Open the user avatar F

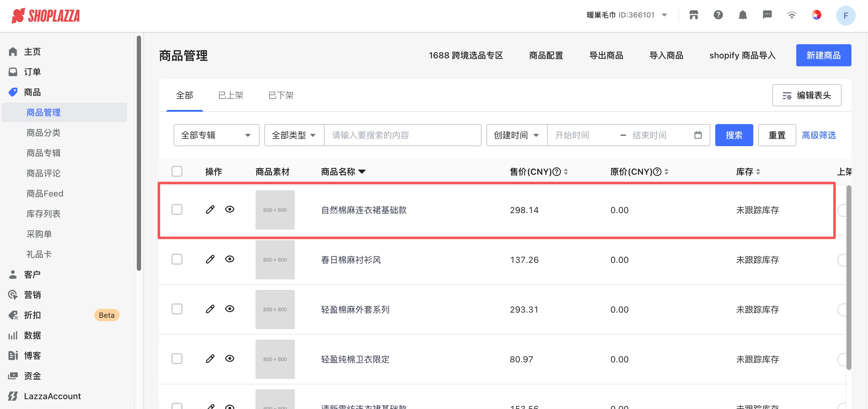click(845, 16)
